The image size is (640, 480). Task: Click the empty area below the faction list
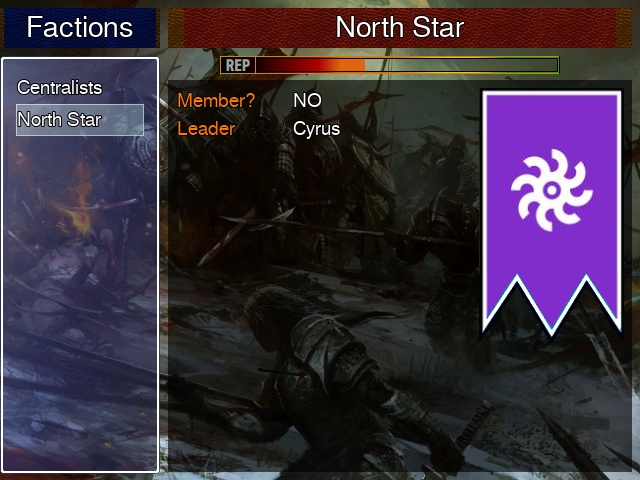80,302
